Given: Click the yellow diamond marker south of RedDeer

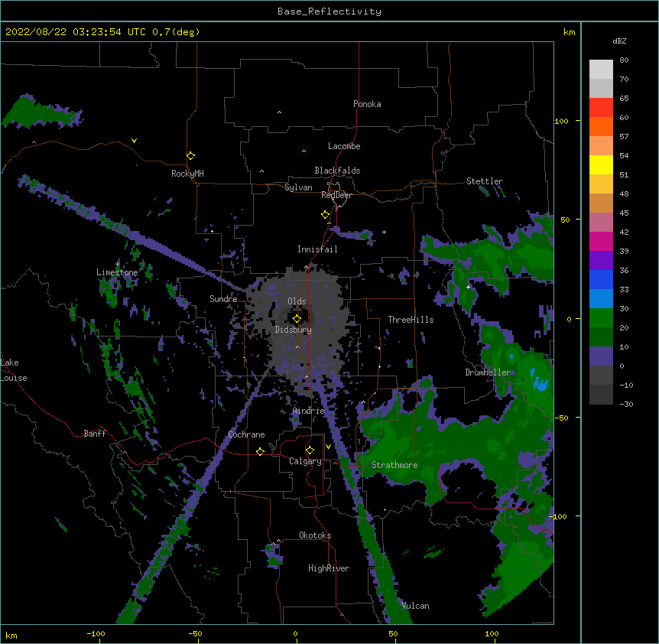Looking at the screenshot, I should pyautogui.click(x=326, y=215).
